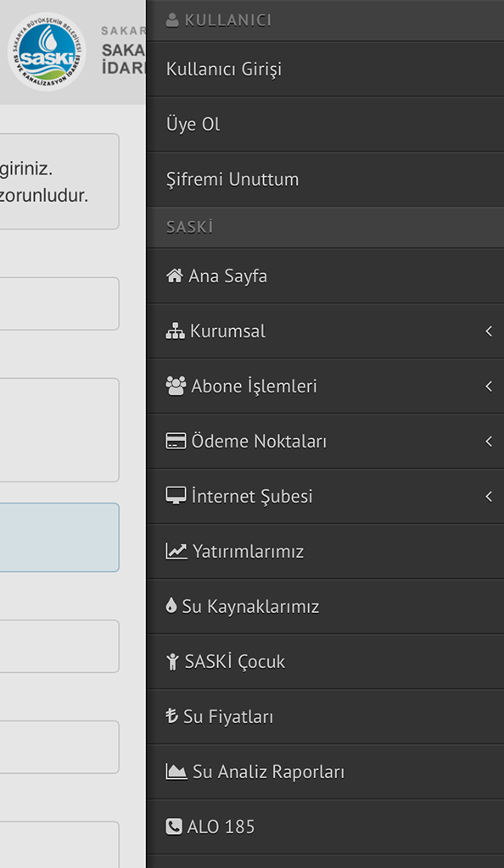Select the chart icon beside Yatırımlarımız
This screenshot has height=868, width=504.
pyautogui.click(x=176, y=551)
